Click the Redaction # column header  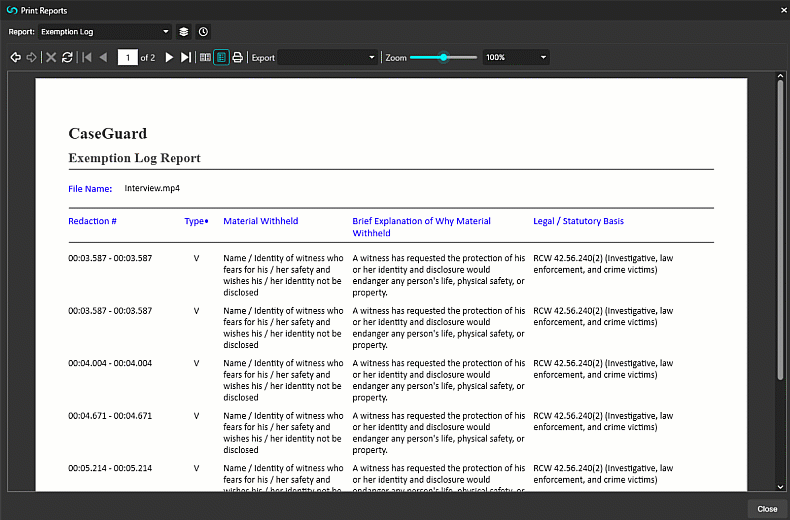coord(92,221)
